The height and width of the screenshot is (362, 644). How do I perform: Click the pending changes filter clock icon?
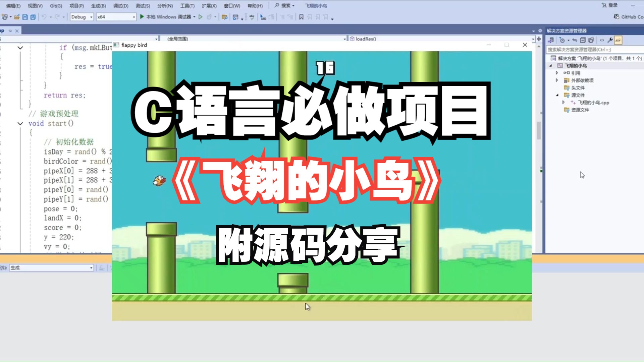tap(562, 40)
